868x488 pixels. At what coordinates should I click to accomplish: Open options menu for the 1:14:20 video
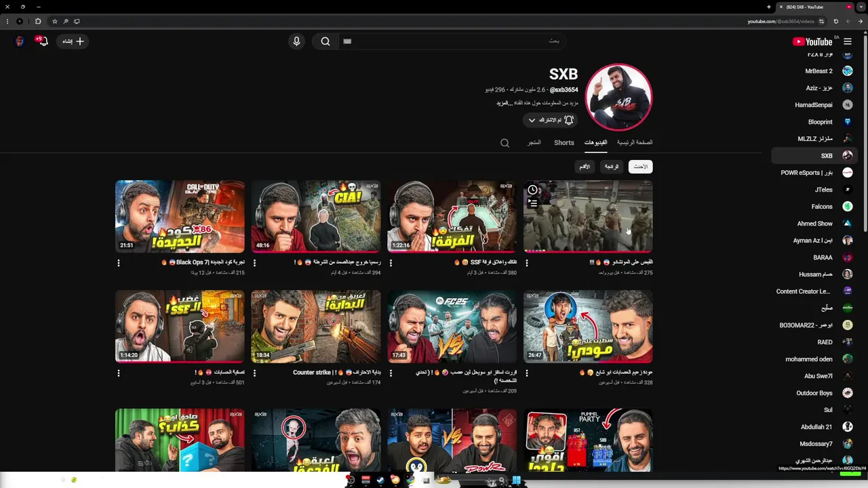[x=119, y=373]
